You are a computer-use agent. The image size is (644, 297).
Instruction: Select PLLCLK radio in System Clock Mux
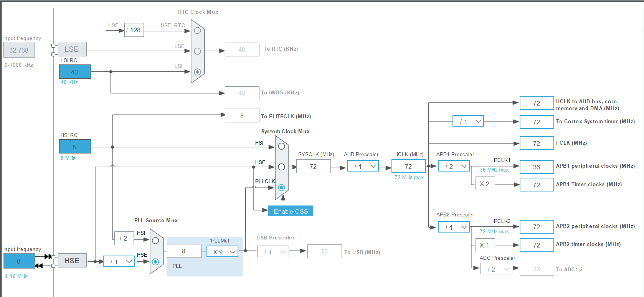click(x=281, y=188)
